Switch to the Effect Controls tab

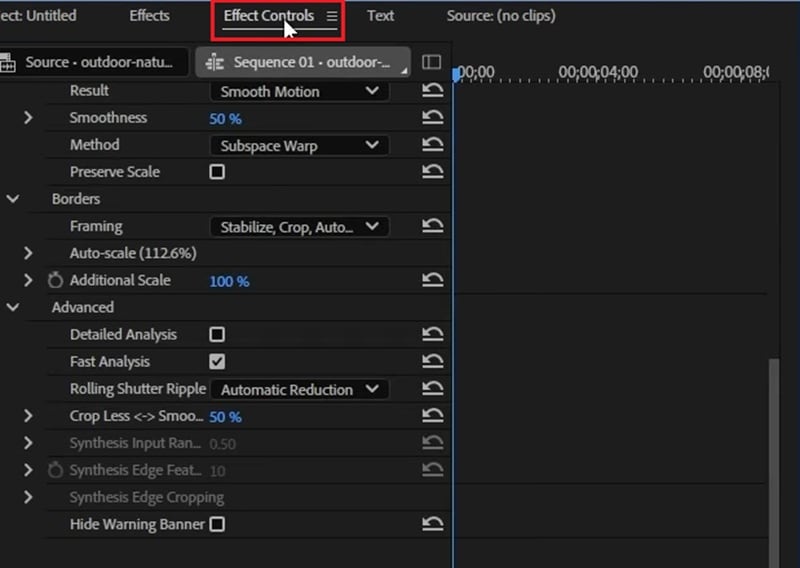tap(268, 16)
